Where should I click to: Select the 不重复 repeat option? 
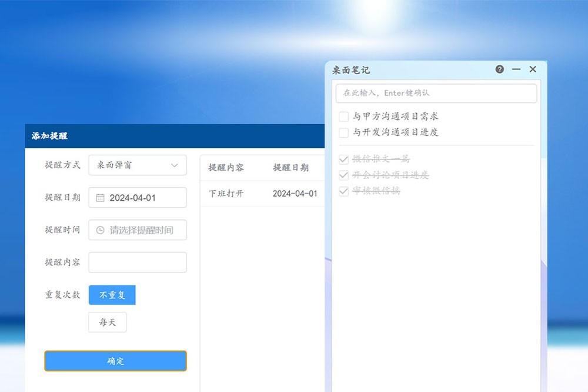[112, 295]
